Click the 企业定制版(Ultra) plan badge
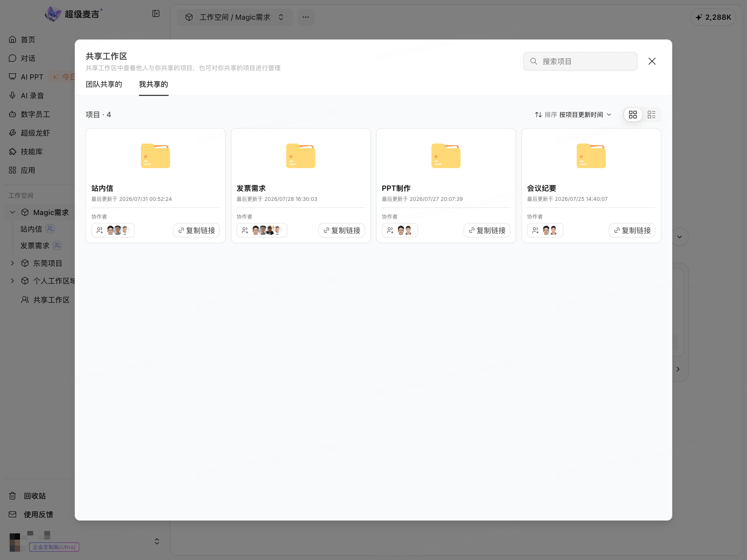The height and width of the screenshot is (560, 747). [x=54, y=547]
